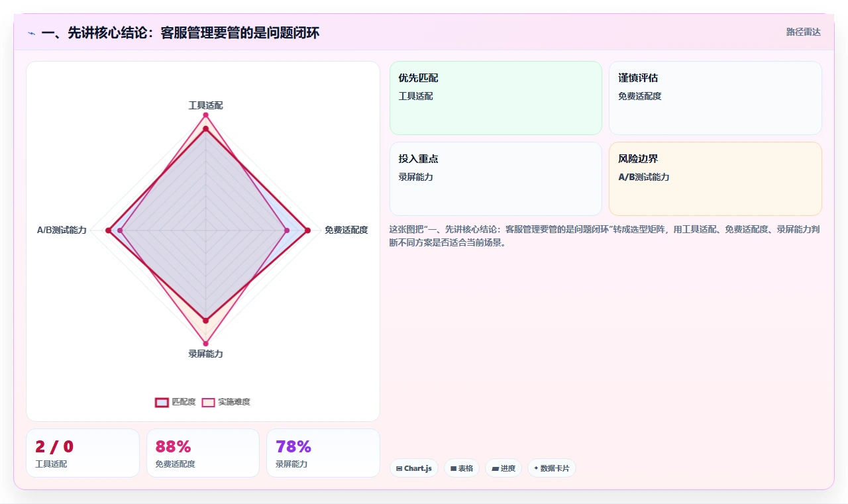This screenshot has width=848, height=504.
Task: Click the 实施难度 data point on the 录屏能力 axis
Action: (205, 344)
